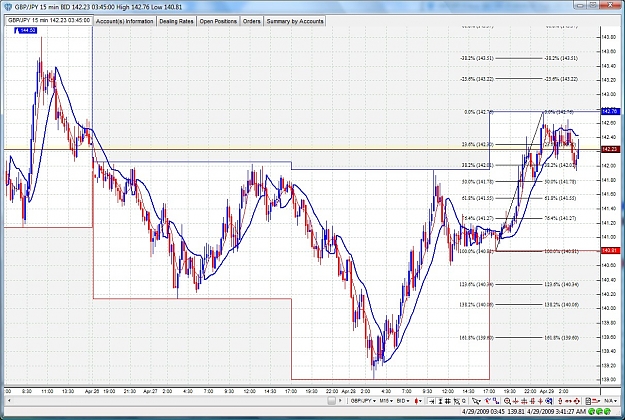Switch to the Account(s) Information tab
Viewport: 625px width, 420px height.
[x=125, y=21]
